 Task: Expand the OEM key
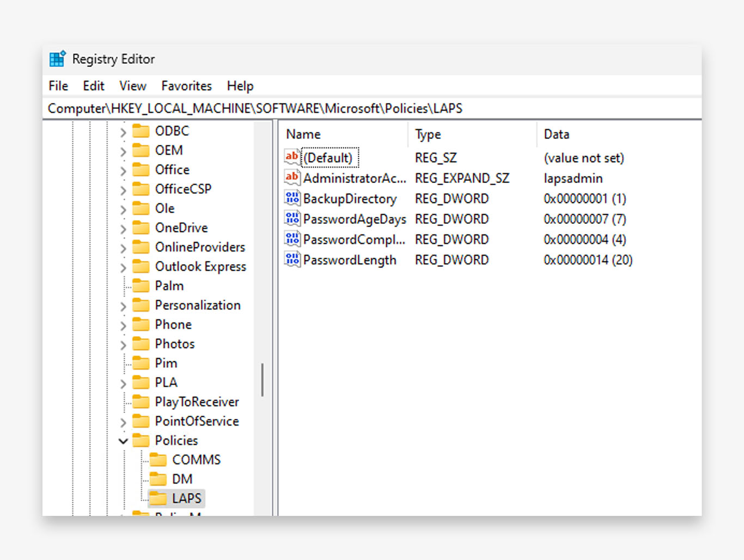tap(123, 151)
